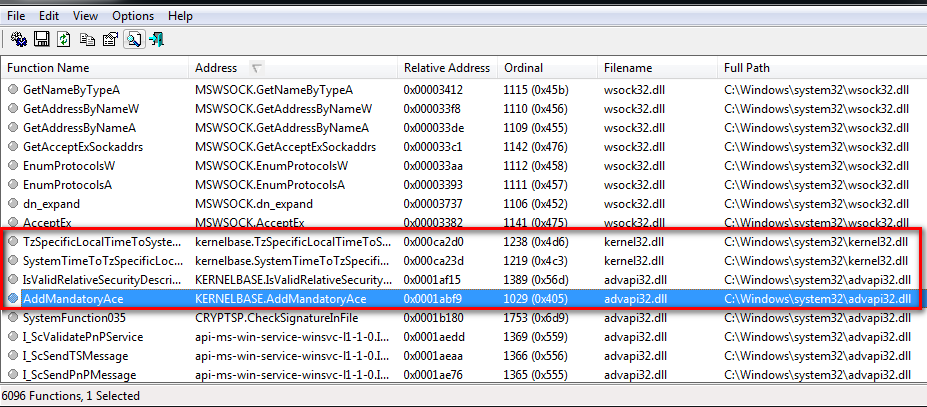This screenshot has height=407, width=927.
Task: Select the dn_expand function name
Action: point(51,204)
